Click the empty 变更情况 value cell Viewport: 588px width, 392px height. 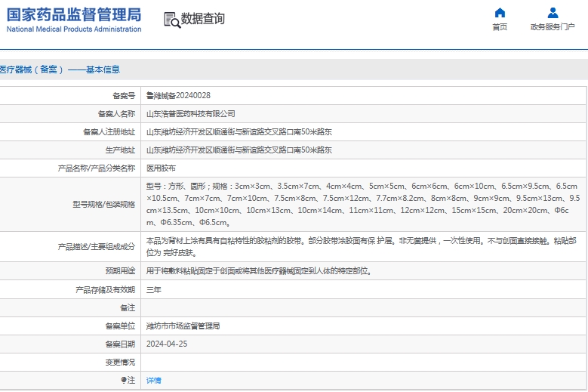tap(364, 362)
